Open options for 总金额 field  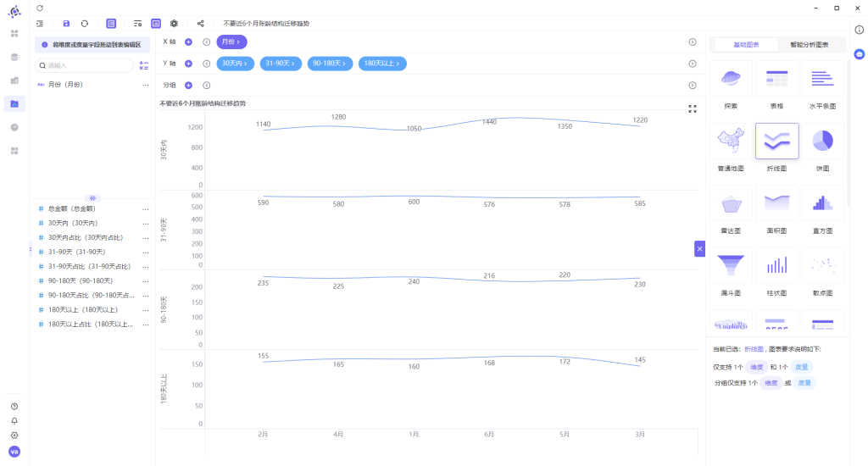pyautogui.click(x=146, y=209)
